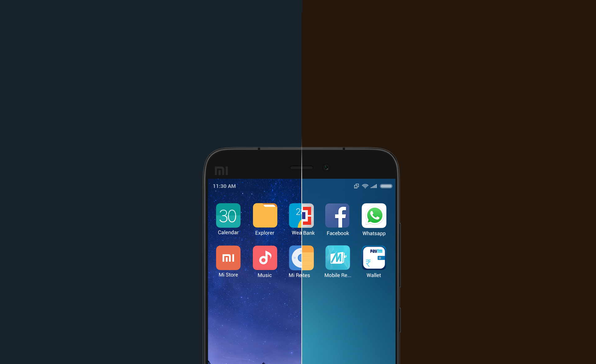The height and width of the screenshot is (364, 596).
Task: Open the Calendar app
Action: (x=228, y=217)
